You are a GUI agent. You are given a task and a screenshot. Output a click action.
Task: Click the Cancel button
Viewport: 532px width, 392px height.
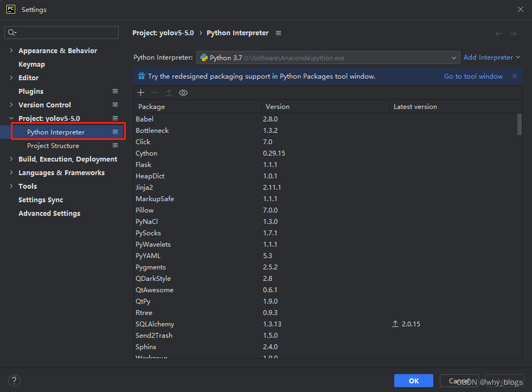pos(459,381)
